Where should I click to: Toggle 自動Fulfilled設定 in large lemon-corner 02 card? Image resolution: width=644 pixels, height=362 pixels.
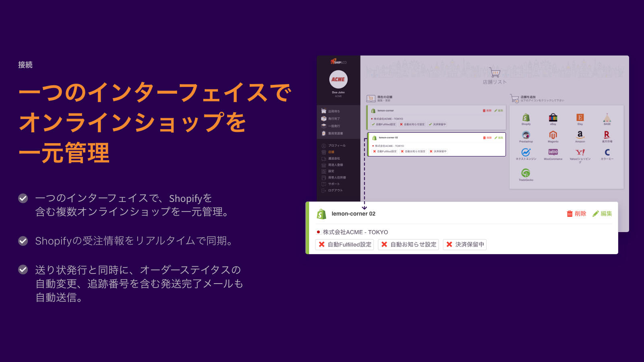tap(345, 245)
